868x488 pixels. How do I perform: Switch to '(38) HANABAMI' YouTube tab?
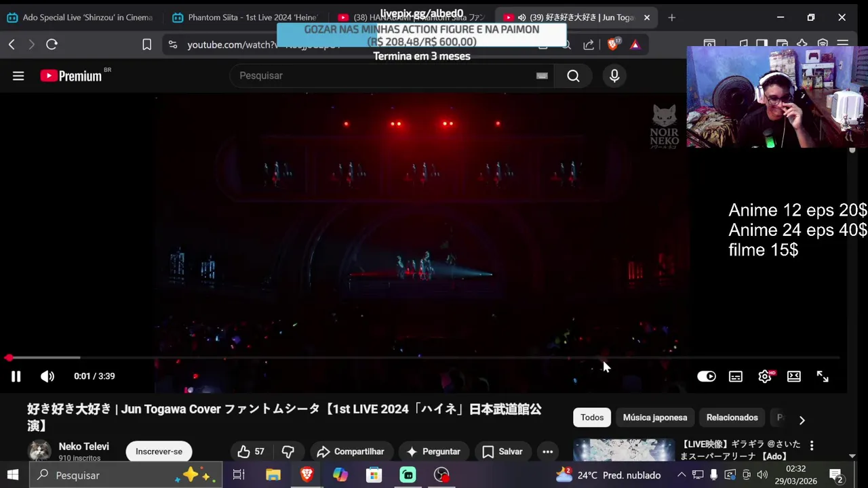[412, 18]
